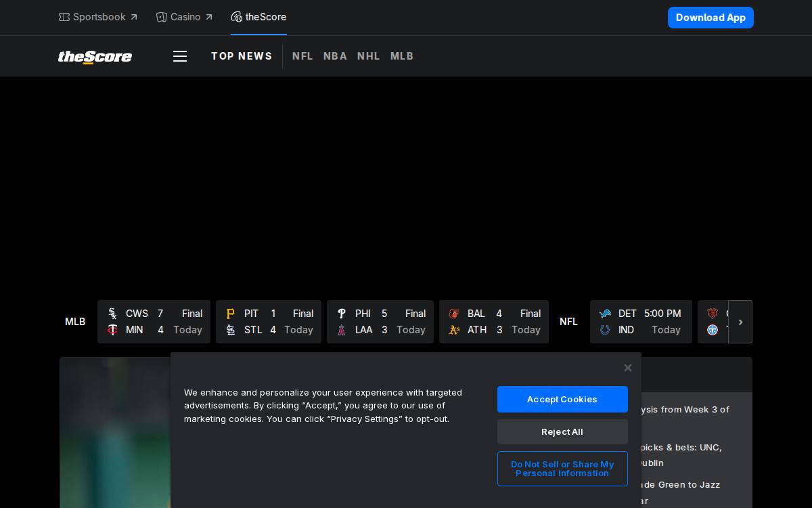Open the PIT vs STL final score card
812x508 pixels.
[x=269, y=322]
